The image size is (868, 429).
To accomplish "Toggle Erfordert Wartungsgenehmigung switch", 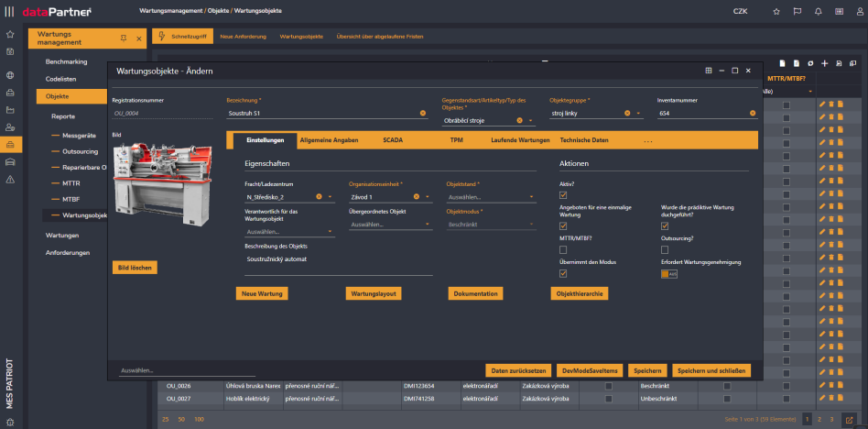I will [x=669, y=274].
